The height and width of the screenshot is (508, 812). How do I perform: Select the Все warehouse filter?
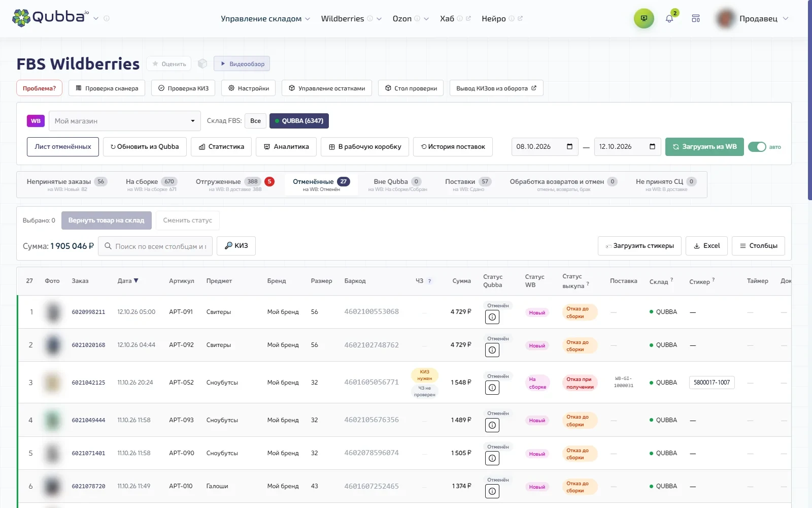(255, 121)
